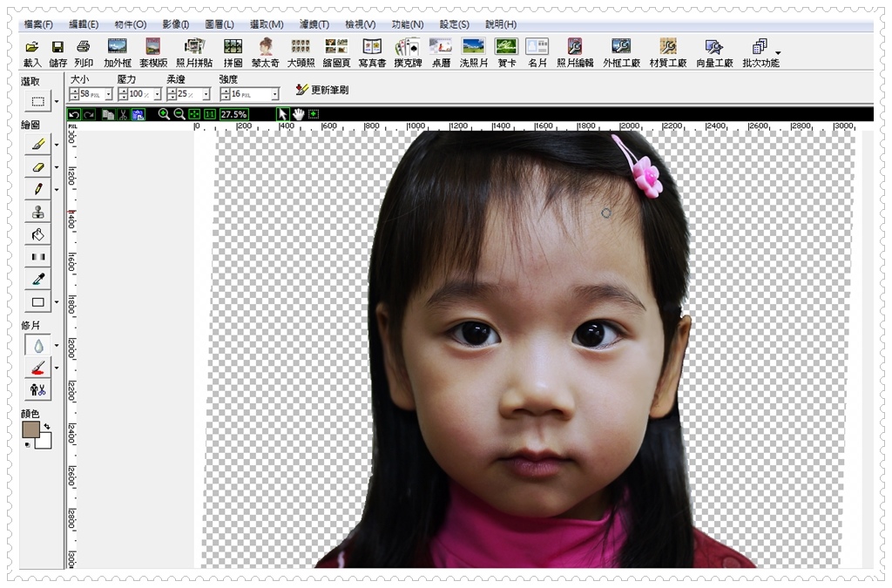Select the paint bucket fill tool
892x588 pixels.
pyautogui.click(x=37, y=234)
